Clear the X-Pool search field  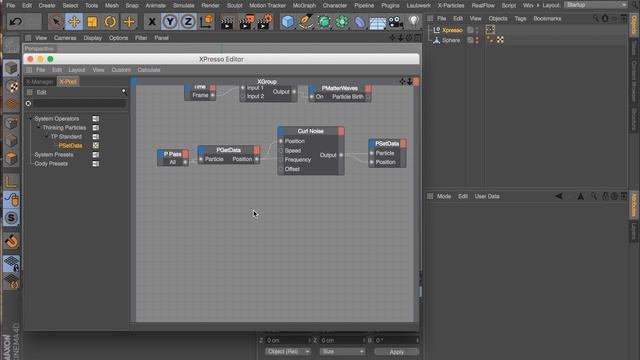[x=28, y=104]
